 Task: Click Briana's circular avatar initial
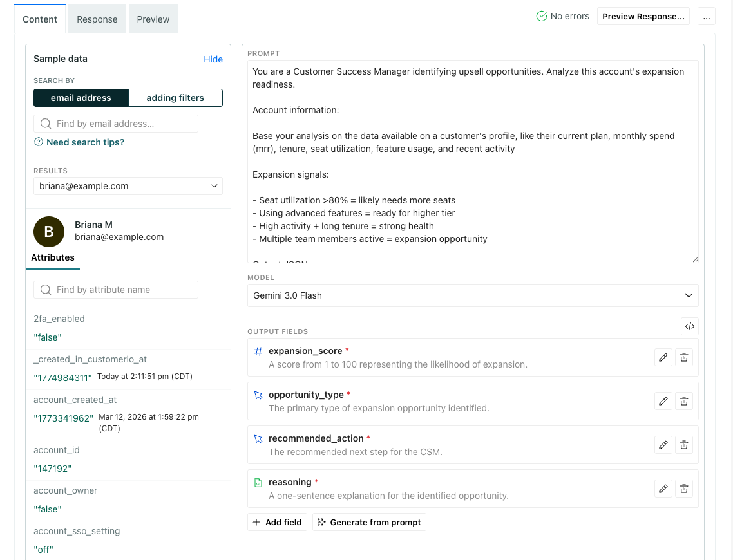(x=49, y=232)
